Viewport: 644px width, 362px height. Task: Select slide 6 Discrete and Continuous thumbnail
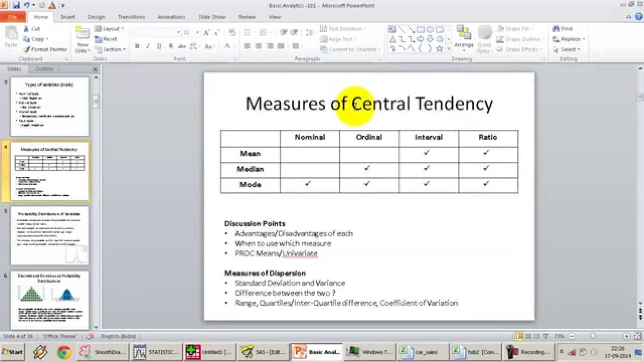point(49,300)
